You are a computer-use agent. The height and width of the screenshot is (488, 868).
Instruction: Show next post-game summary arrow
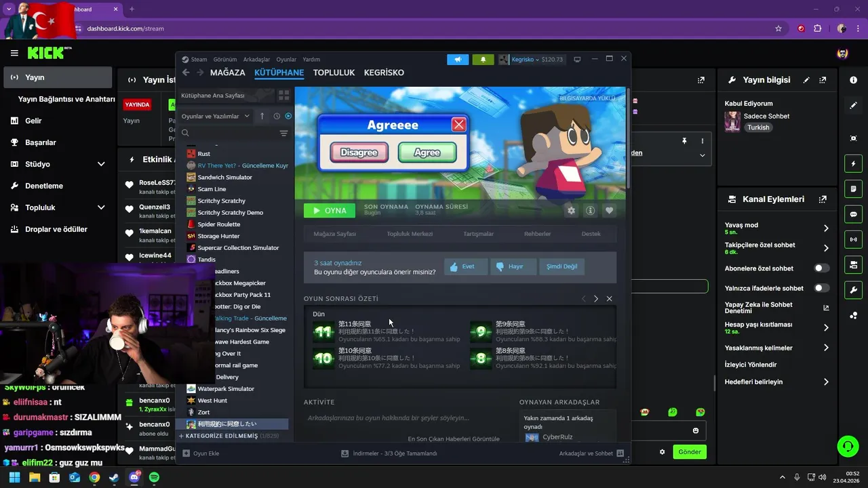pos(596,299)
